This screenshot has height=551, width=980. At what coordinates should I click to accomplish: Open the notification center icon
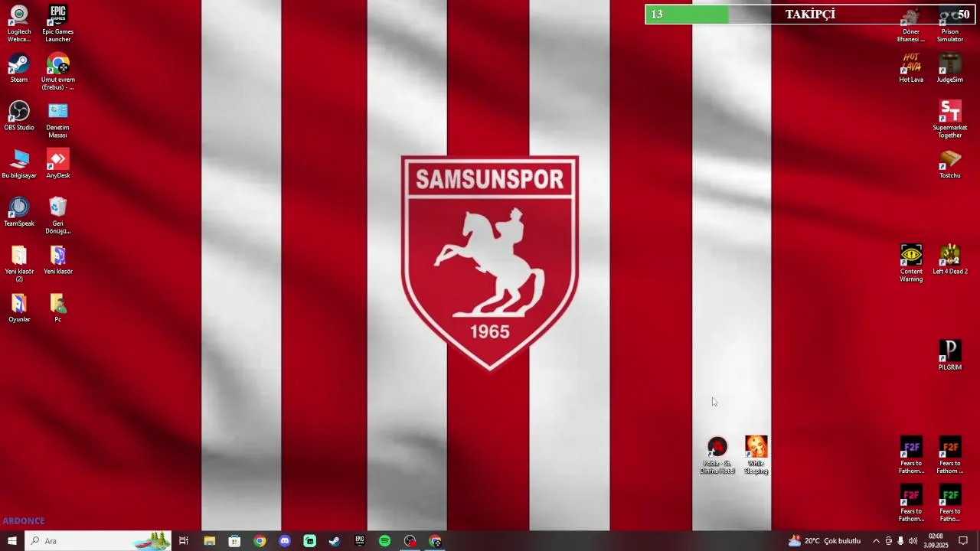[963, 541]
